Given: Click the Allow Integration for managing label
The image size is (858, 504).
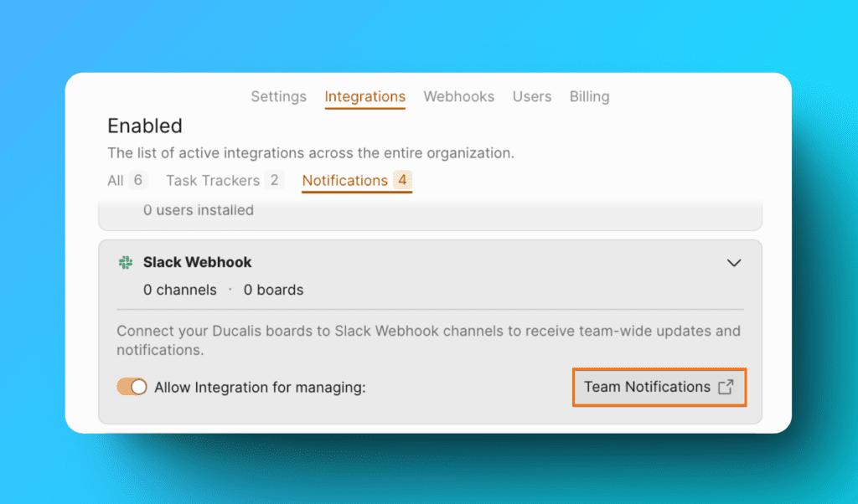Looking at the screenshot, I should (x=260, y=388).
